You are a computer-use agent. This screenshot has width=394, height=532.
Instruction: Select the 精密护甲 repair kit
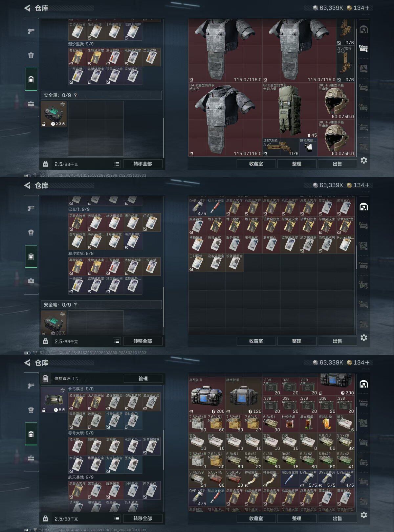[244, 396]
